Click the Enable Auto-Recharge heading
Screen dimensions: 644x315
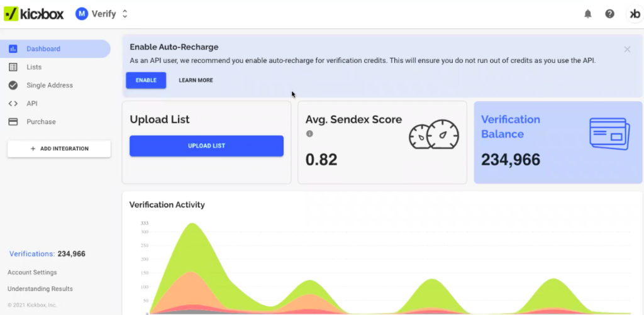tap(174, 47)
